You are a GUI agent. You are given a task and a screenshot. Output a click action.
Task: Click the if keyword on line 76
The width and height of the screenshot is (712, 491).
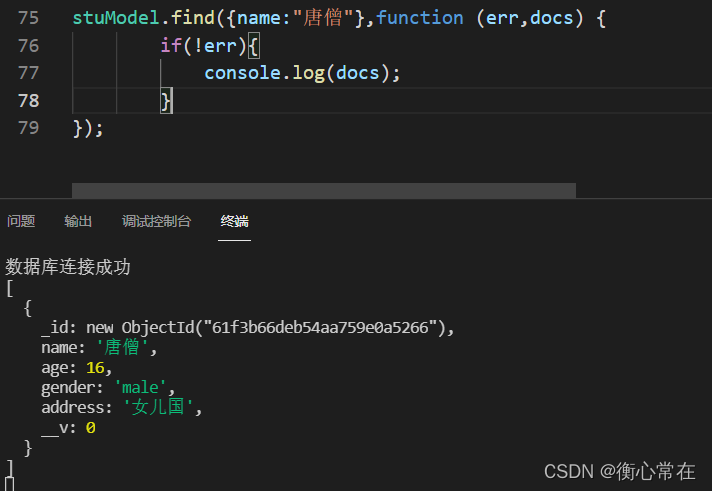[171, 46]
